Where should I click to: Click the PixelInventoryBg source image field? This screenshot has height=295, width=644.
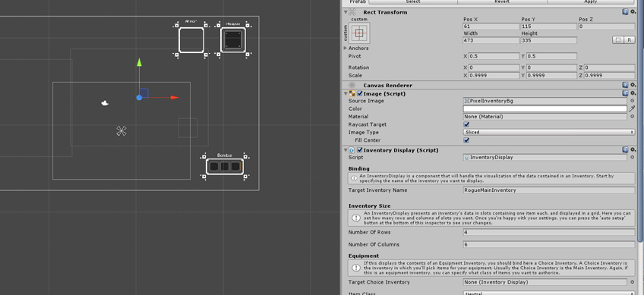[545, 101]
